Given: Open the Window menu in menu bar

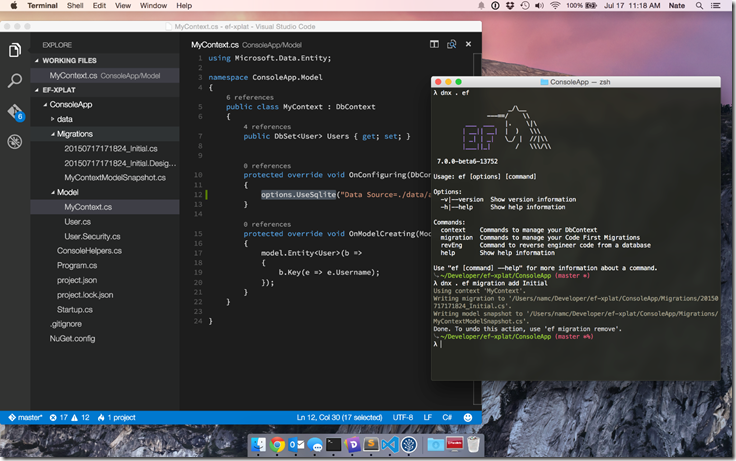Looking at the screenshot, I should [153, 6].
